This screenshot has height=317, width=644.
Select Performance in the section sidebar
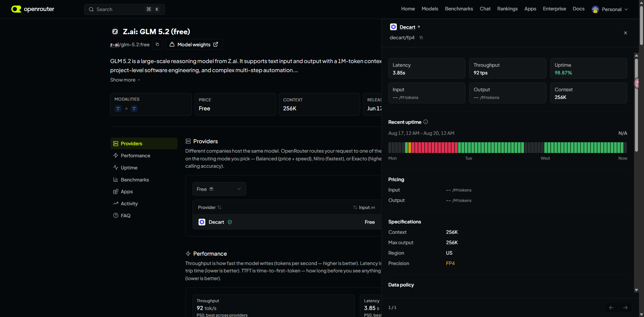(x=144, y=156)
